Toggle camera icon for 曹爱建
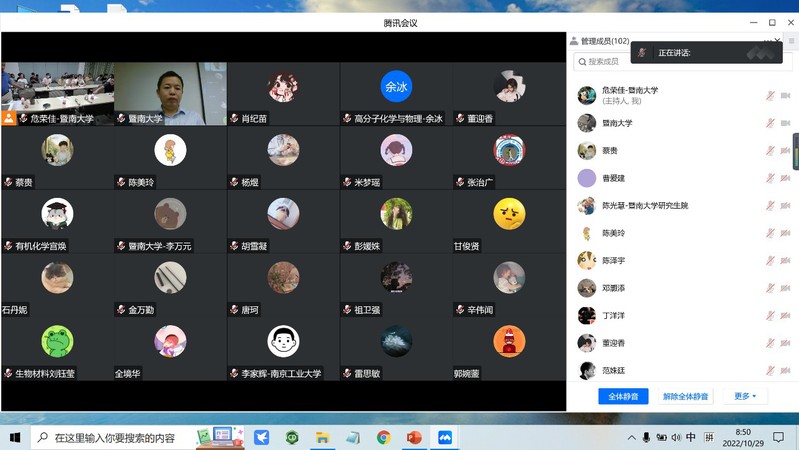Viewport: 799px width, 450px height. tap(785, 179)
